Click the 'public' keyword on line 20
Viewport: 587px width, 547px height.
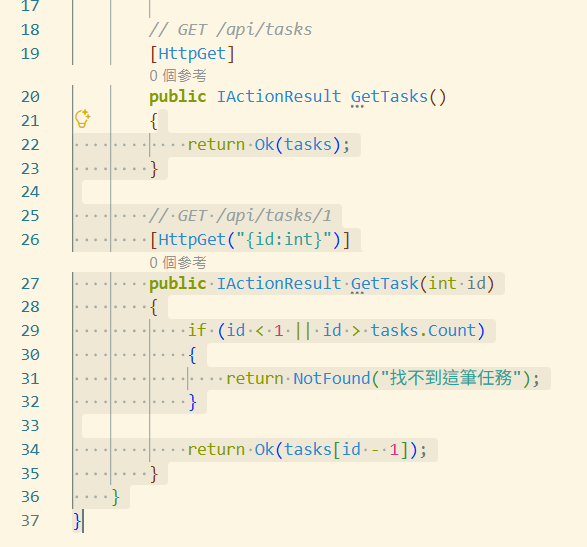tap(178, 97)
